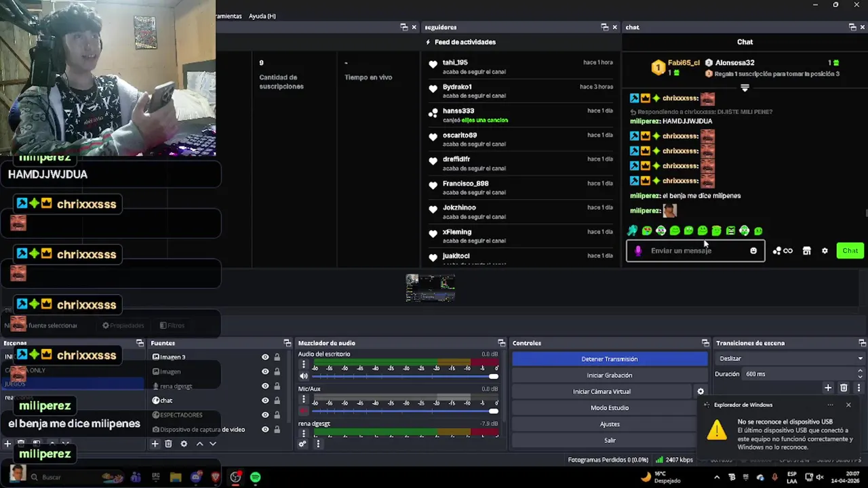Select Dispositivo de captura de video source
The image size is (868, 488).
point(202,430)
